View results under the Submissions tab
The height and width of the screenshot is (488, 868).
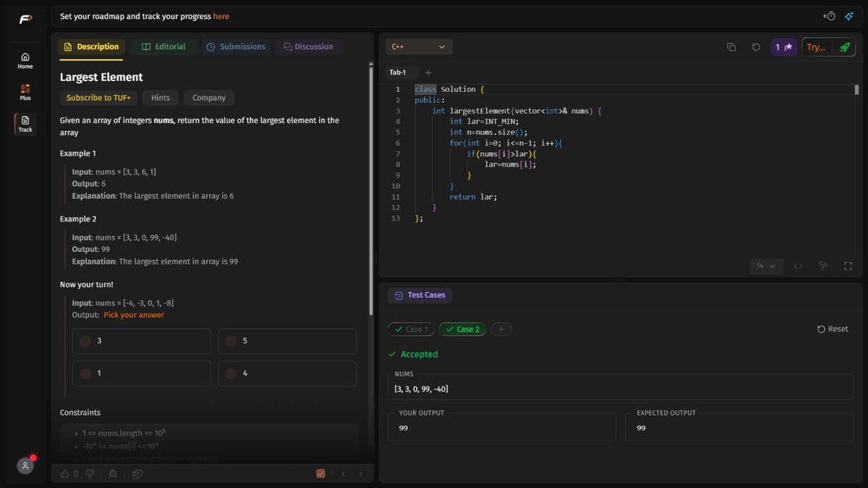[x=237, y=46]
